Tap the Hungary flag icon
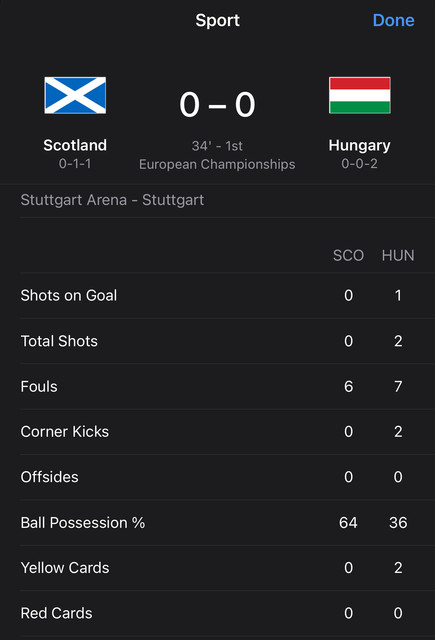This screenshot has width=435, height=640. point(360,96)
